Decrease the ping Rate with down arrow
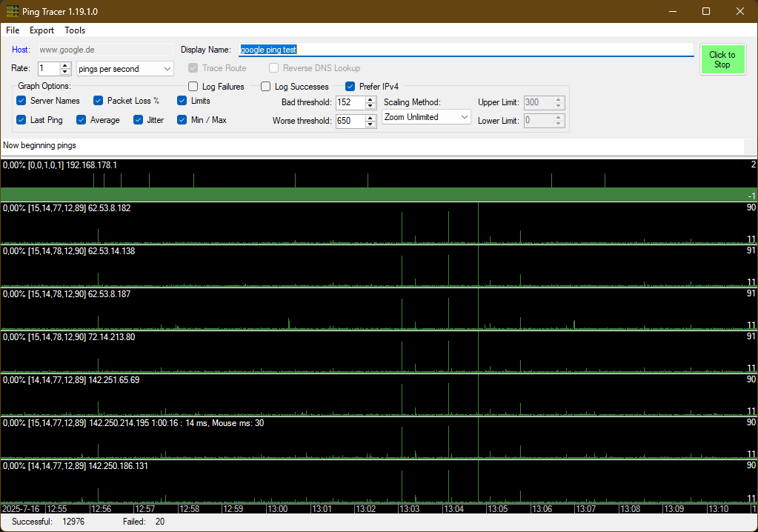Screen dimensions: 758x532 pos(65,72)
